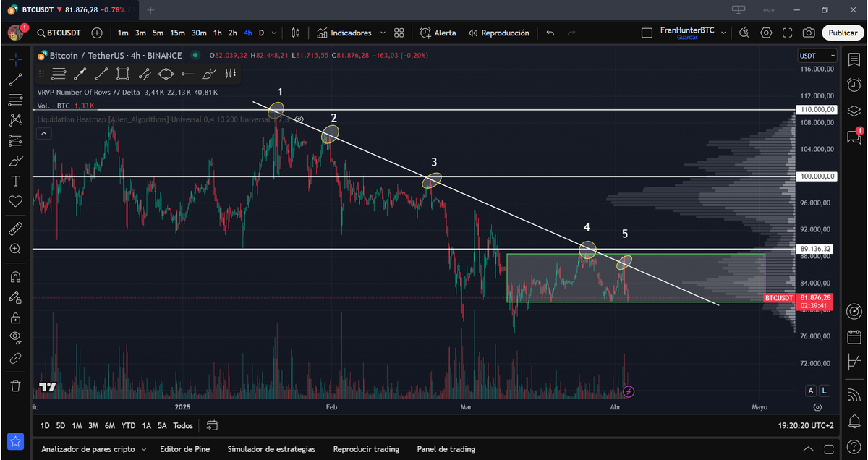868x460 pixels.
Task: Expand indicator favorites dropdown arrow
Action: point(382,33)
